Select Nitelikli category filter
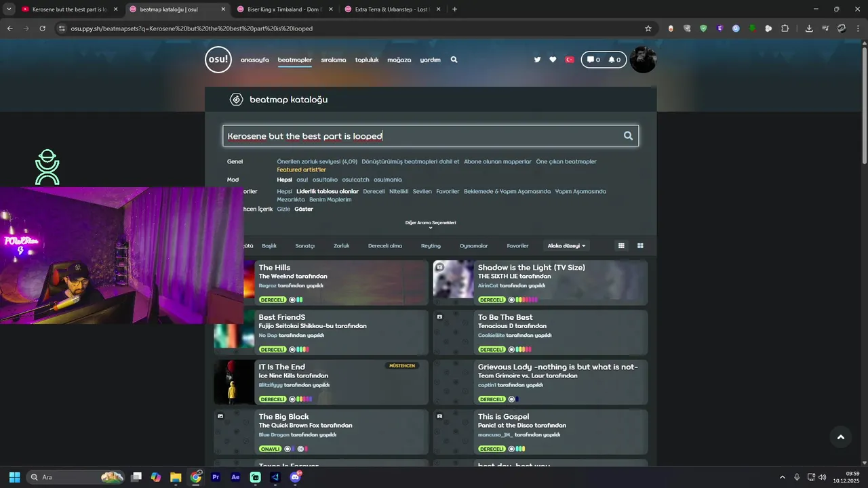This screenshot has width=868, height=488. tap(399, 191)
